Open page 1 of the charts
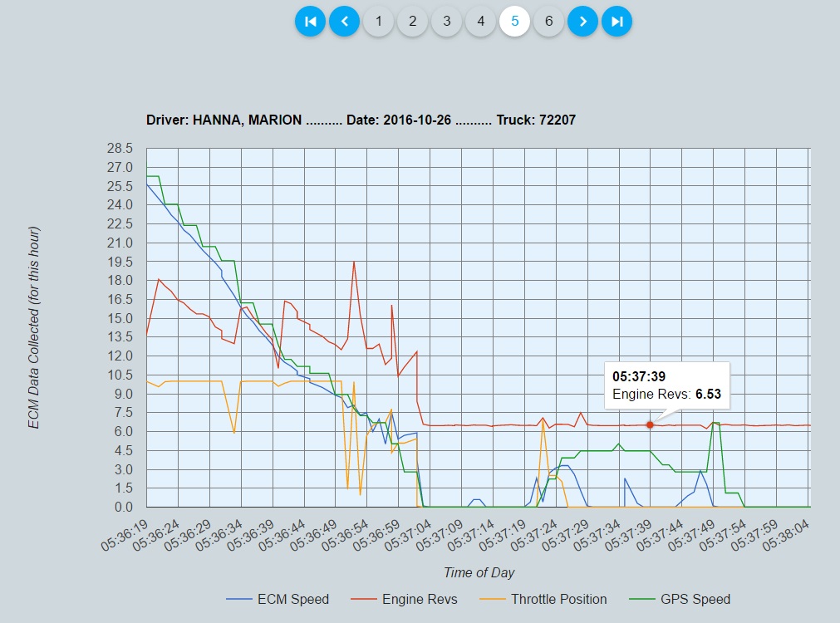Image resolution: width=840 pixels, height=623 pixels. coord(378,22)
